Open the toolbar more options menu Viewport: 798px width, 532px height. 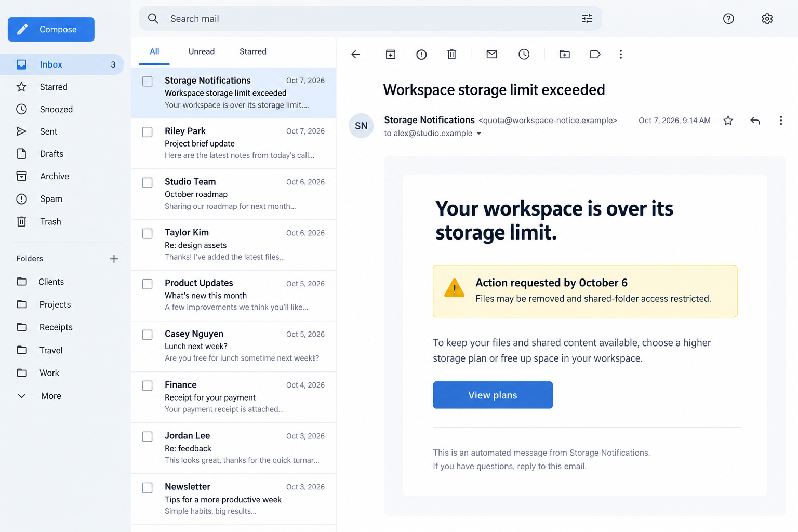[x=621, y=54]
